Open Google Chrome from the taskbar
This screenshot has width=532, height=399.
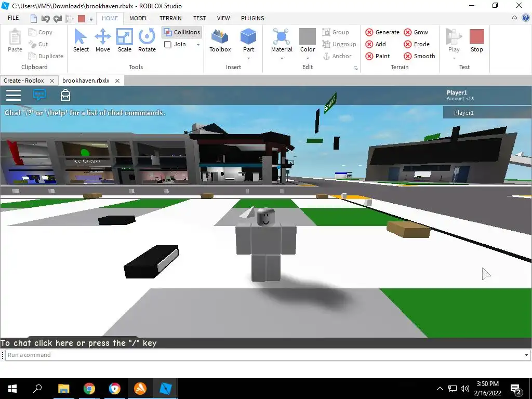pyautogui.click(x=89, y=389)
